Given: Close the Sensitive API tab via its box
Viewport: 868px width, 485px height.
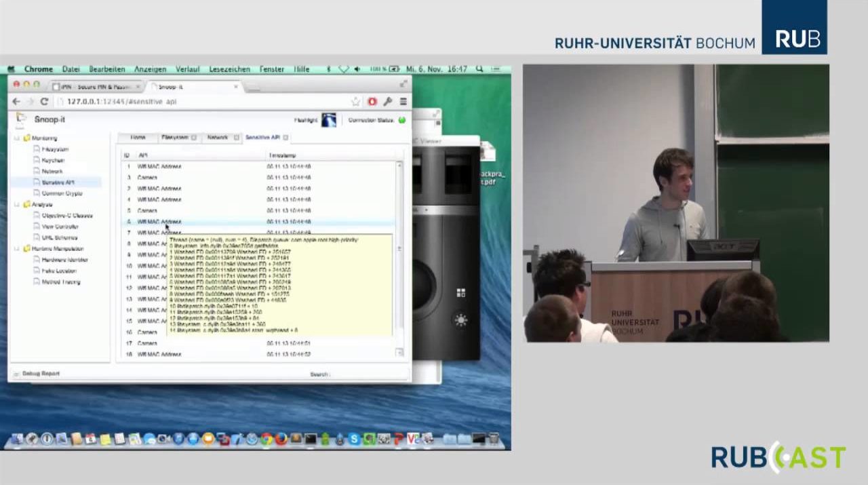Looking at the screenshot, I should click(285, 138).
